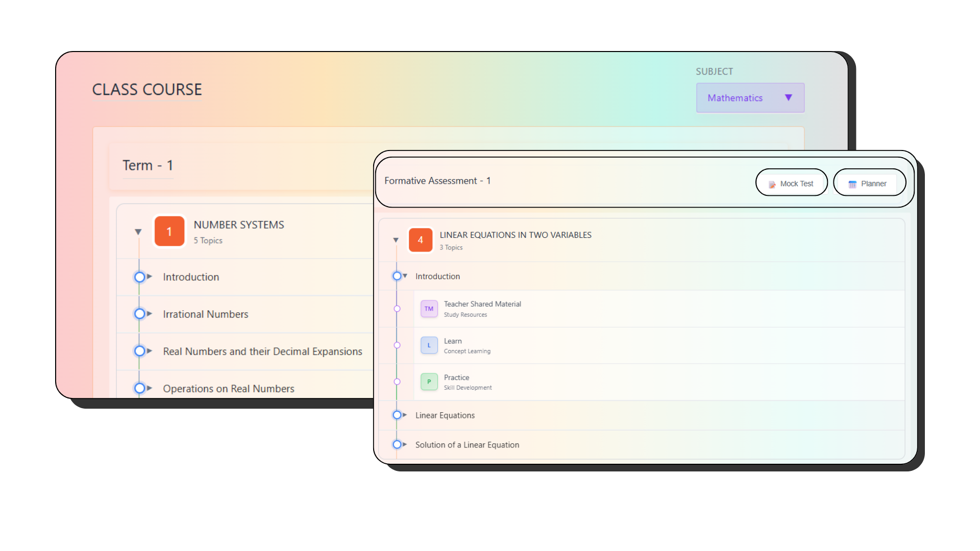Click the Term - 1 section label
Screen dimensions: 980x551
148,165
